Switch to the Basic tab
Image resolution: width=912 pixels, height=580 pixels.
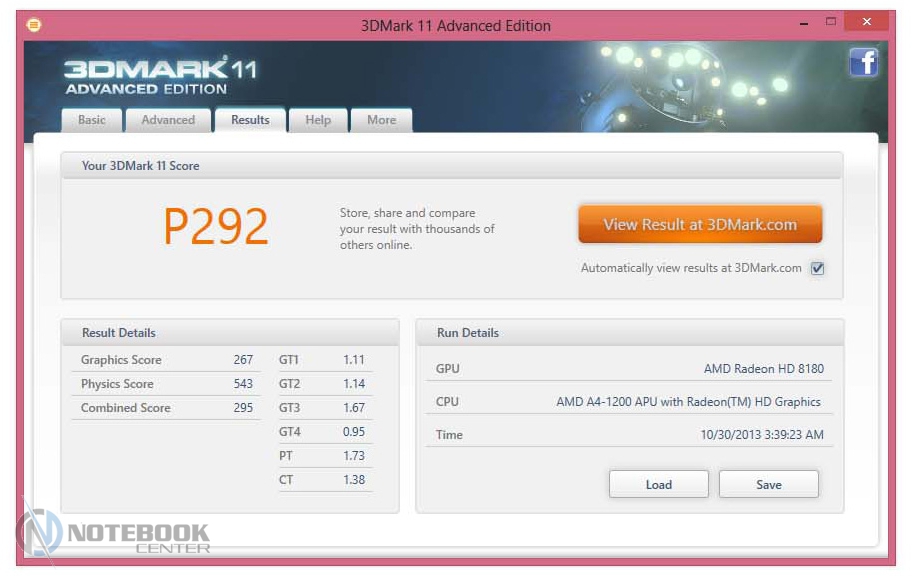92,120
